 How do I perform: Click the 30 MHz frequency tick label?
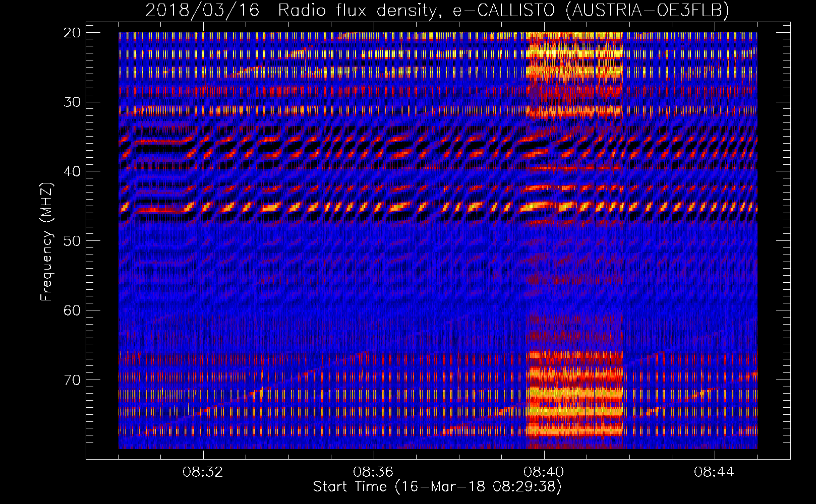[x=73, y=102]
